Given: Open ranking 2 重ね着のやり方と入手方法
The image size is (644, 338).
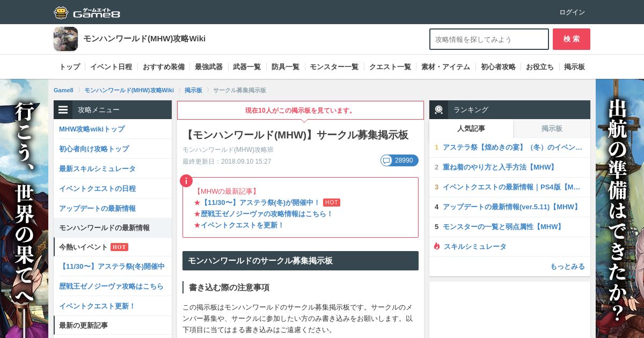Looking at the screenshot, I should (510, 167).
